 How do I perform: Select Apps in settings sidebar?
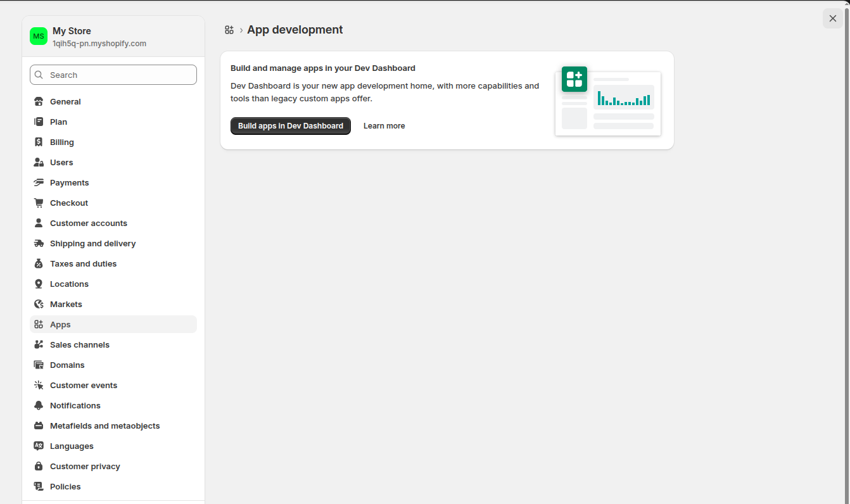(113, 324)
